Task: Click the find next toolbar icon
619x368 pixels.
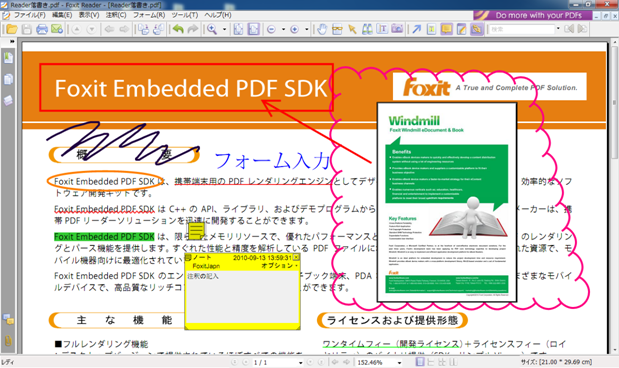Action: pos(582,29)
